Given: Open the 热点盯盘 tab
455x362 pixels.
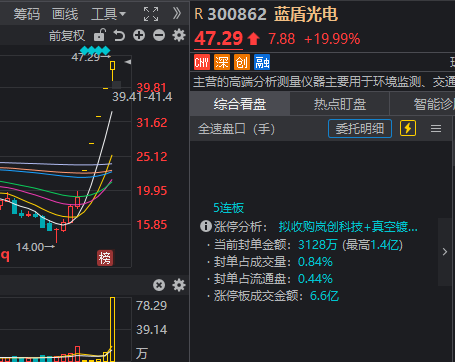Looking at the screenshot, I should 340,104.
